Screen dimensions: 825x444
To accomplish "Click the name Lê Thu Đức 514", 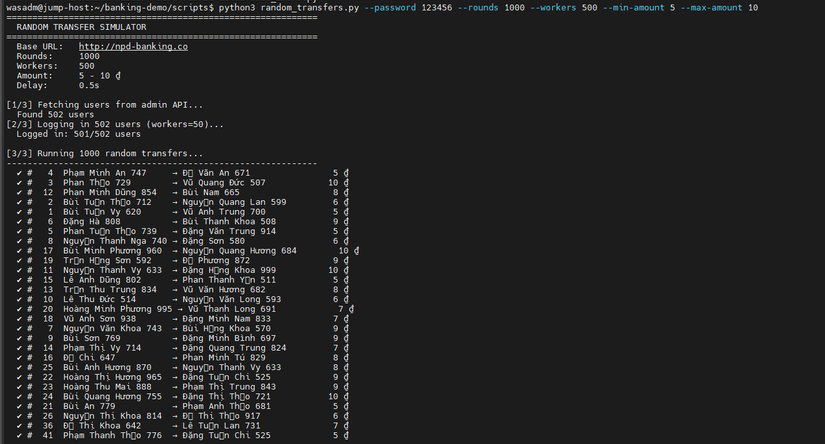I will pos(99,299).
